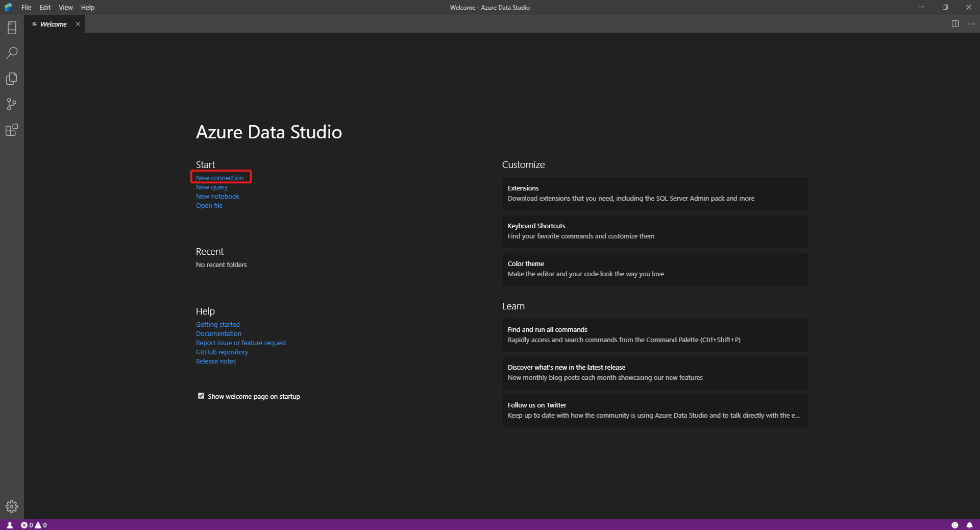Disable show welcome page on startup

201,396
